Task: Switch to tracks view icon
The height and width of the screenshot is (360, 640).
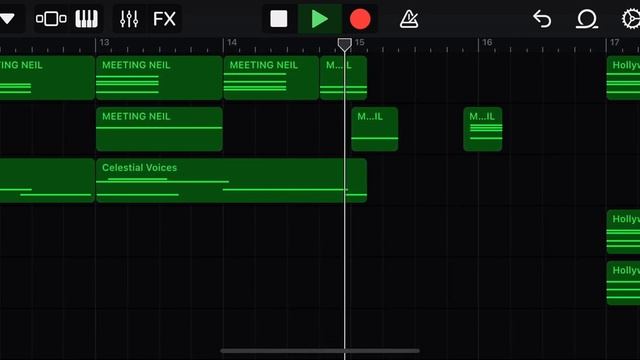Action: [x=51, y=19]
